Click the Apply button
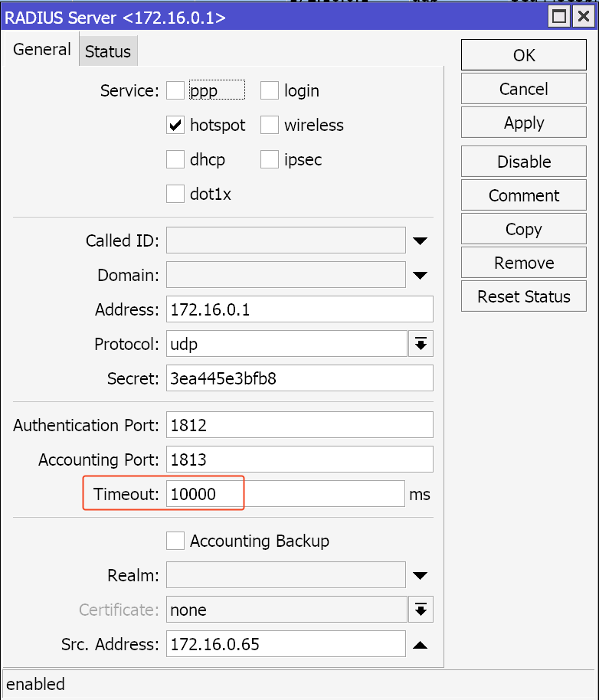Viewport: 599px width, 700px height. click(x=524, y=123)
